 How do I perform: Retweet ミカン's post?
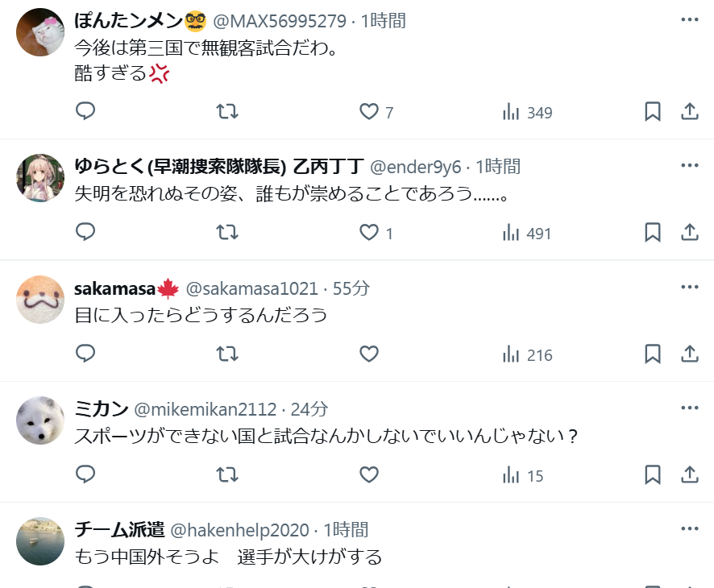click(226, 474)
